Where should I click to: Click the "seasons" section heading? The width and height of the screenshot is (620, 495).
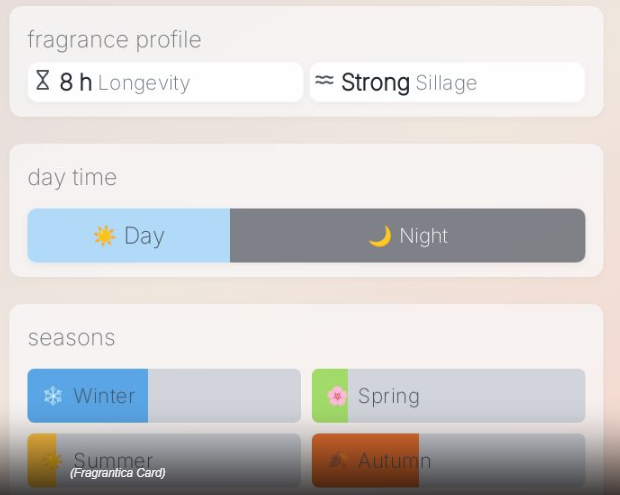pos(71,337)
